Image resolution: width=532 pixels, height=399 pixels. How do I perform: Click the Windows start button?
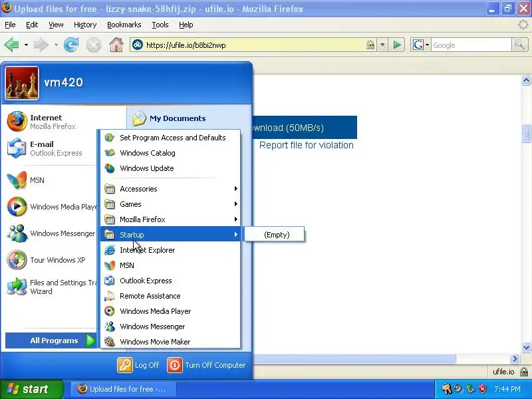(x=31, y=389)
